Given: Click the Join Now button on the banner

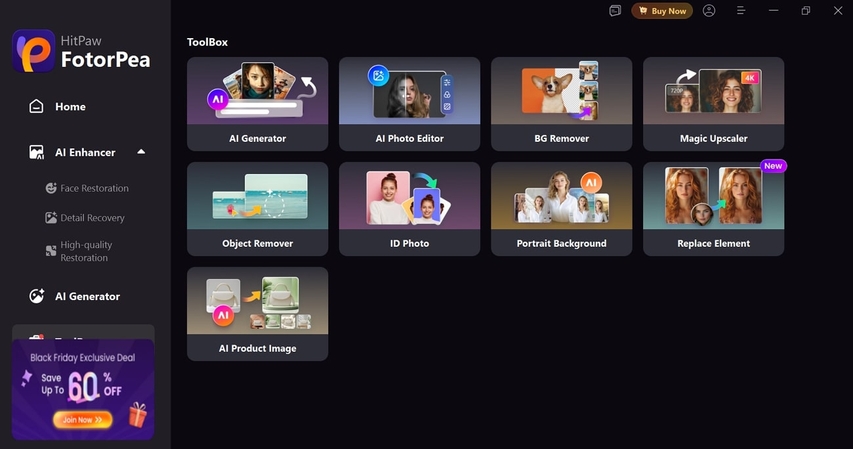Looking at the screenshot, I should pos(83,420).
